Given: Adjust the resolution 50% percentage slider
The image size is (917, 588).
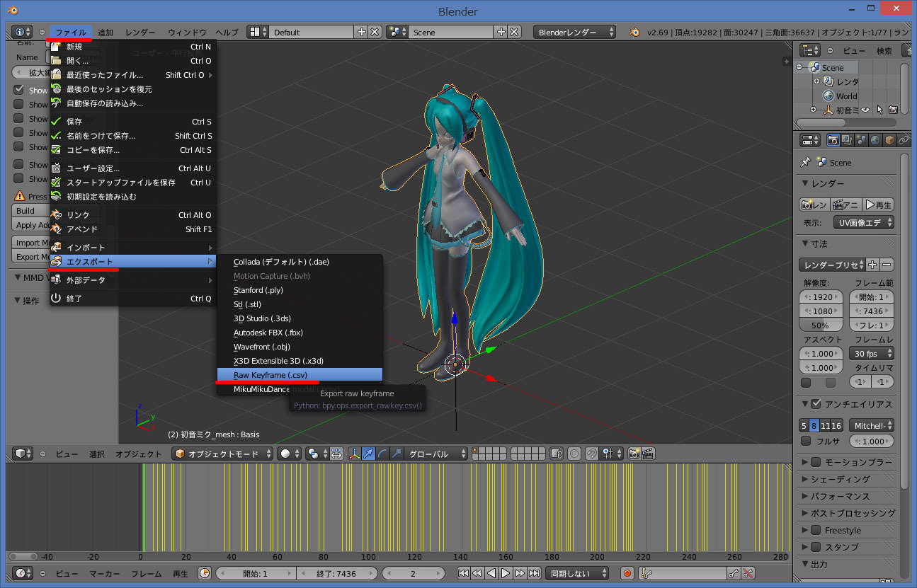Looking at the screenshot, I should tap(821, 325).
